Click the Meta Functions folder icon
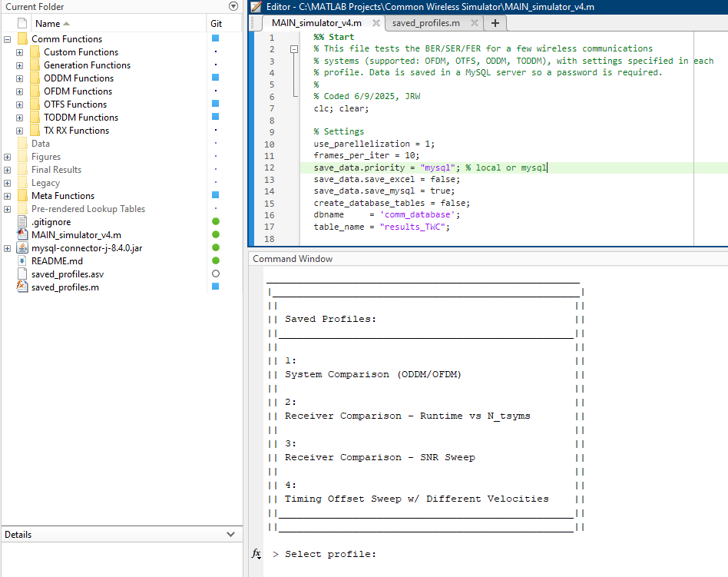The height and width of the screenshot is (577, 728). point(22,195)
